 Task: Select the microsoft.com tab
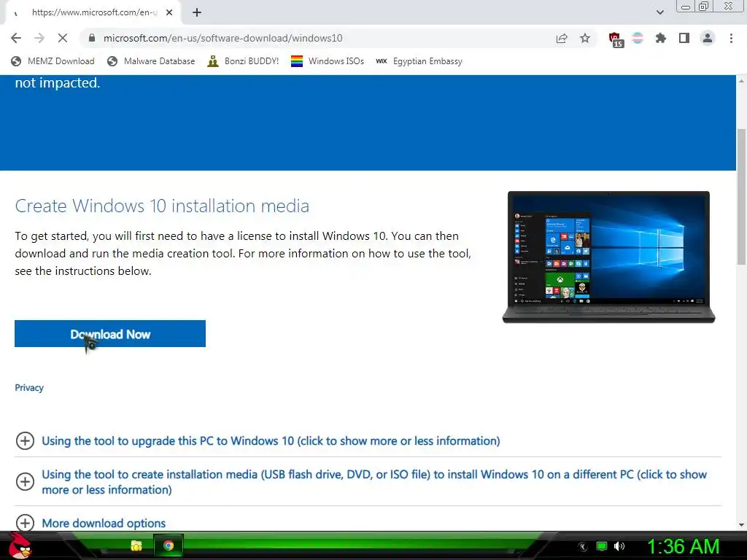point(93,13)
